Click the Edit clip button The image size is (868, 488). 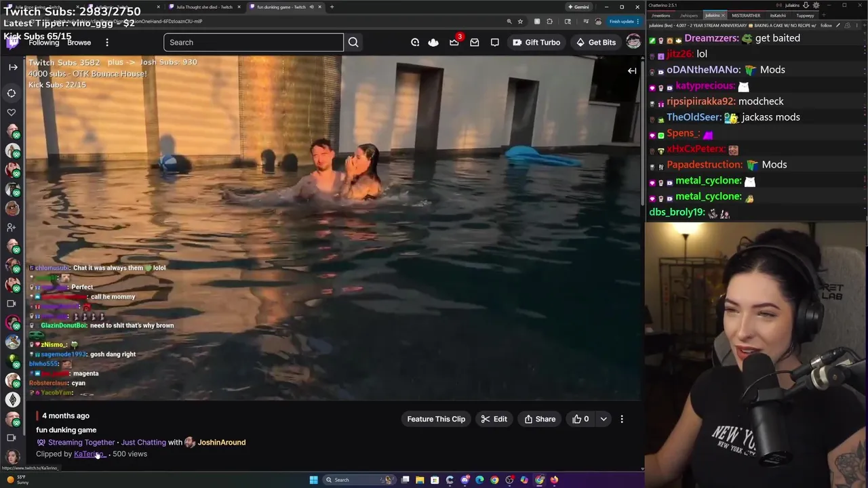pos(494,419)
